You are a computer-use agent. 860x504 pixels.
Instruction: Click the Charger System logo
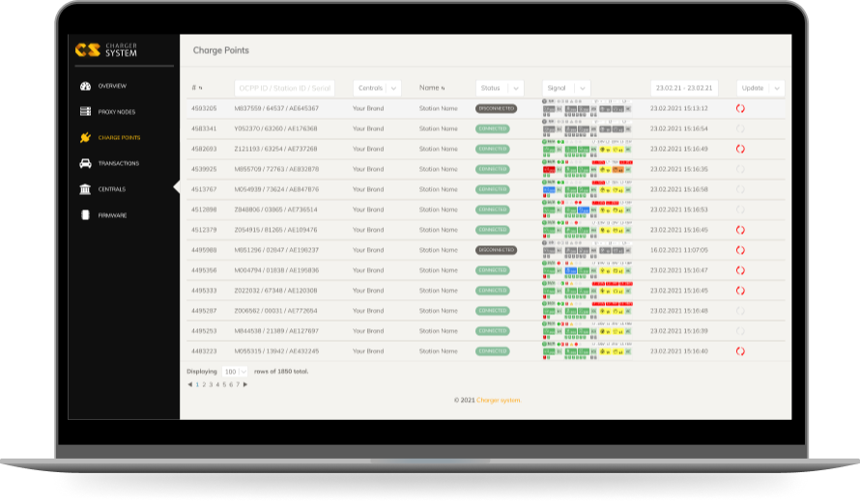tap(106, 50)
